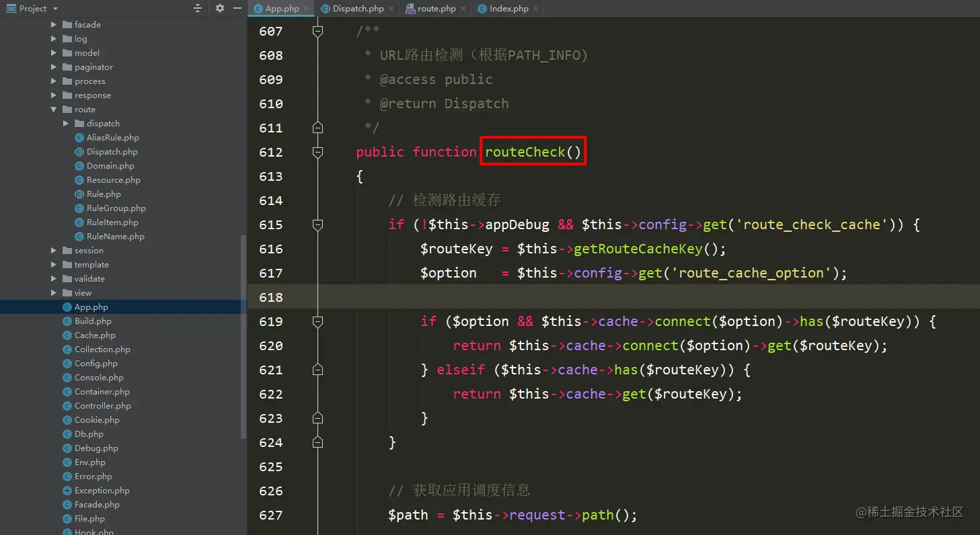980x535 pixels.
Task: Expand the facade folder
Action: [54, 25]
